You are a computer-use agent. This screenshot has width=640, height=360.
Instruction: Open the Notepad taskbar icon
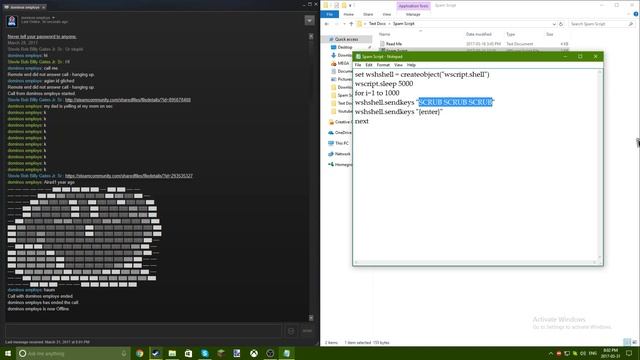[x=286, y=353]
